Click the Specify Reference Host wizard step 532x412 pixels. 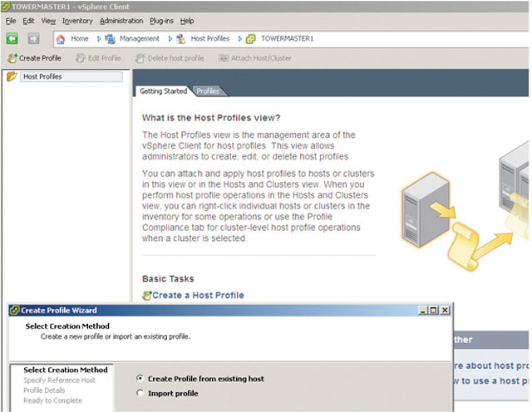point(59,380)
